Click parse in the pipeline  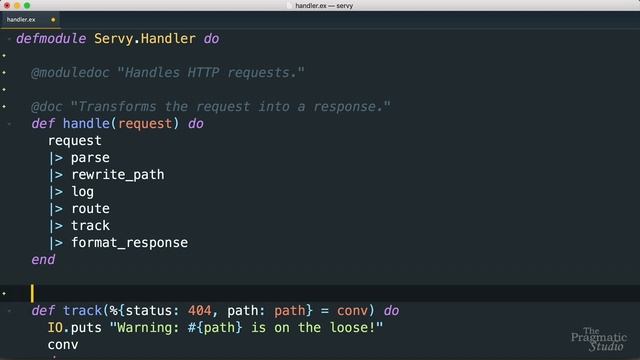(x=90, y=158)
